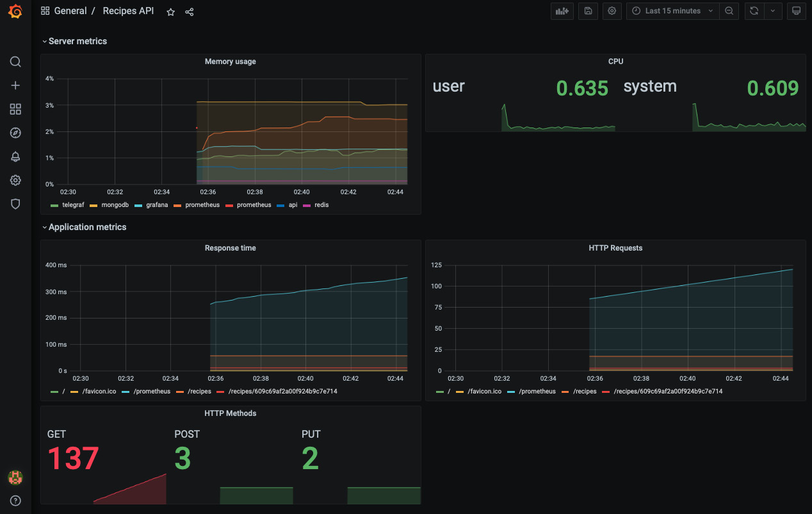
Task: Open the Explore compass icon
Action: point(15,133)
